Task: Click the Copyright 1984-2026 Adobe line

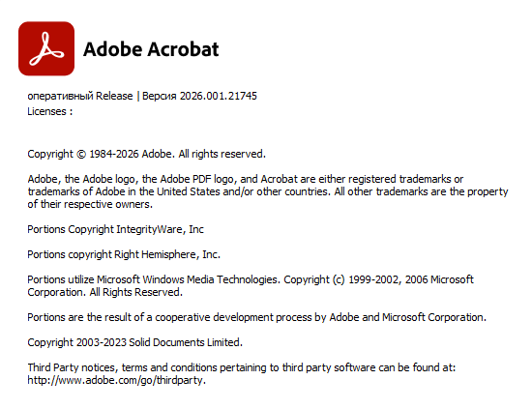Action: tap(147, 154)
